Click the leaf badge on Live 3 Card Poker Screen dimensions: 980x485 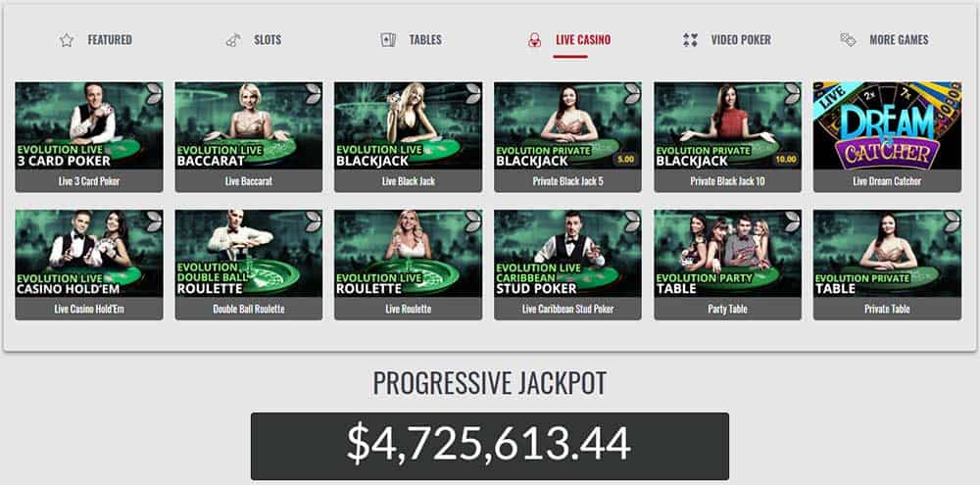point(153,93)
